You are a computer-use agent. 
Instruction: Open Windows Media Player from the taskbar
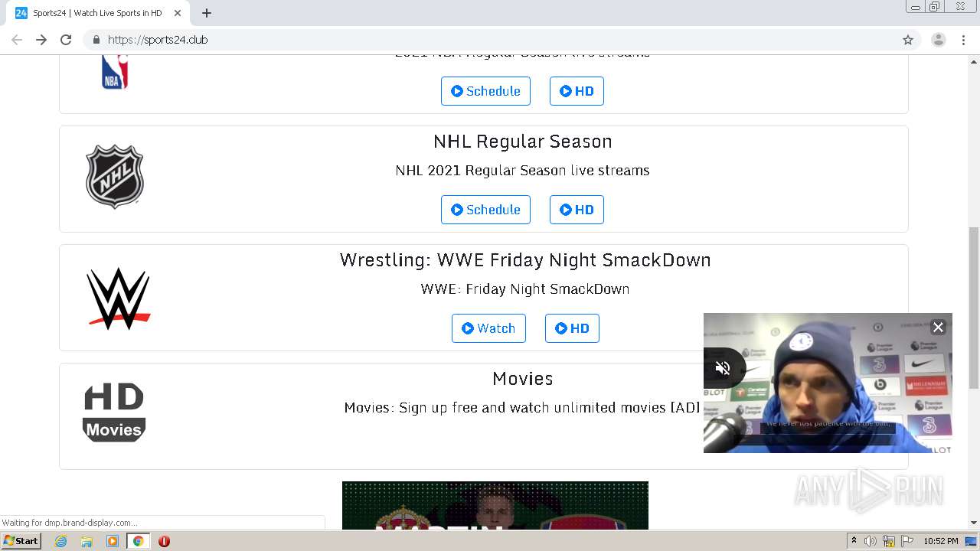(x=113, y=541)
